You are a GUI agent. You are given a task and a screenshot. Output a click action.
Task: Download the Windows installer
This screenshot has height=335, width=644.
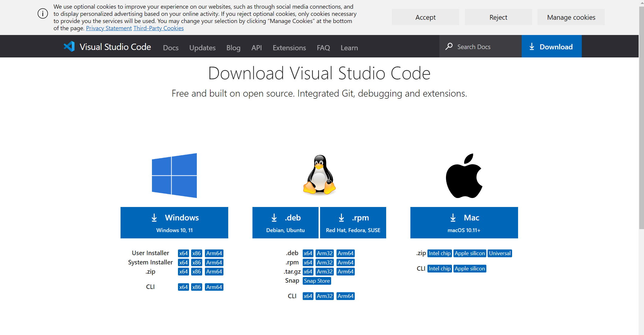[174, 223]
